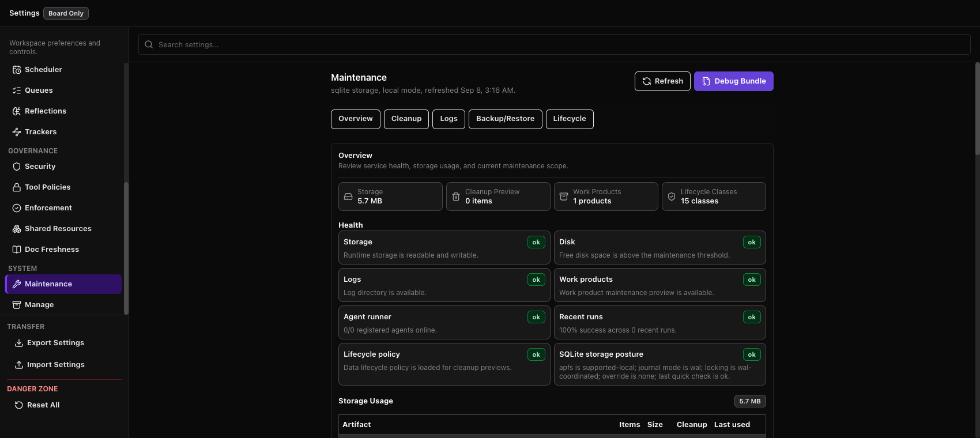The width and height of the screenshot is (980, 438).
Task: Open Enforcement via its check-circle icon
Action: [x=17, y=208]
